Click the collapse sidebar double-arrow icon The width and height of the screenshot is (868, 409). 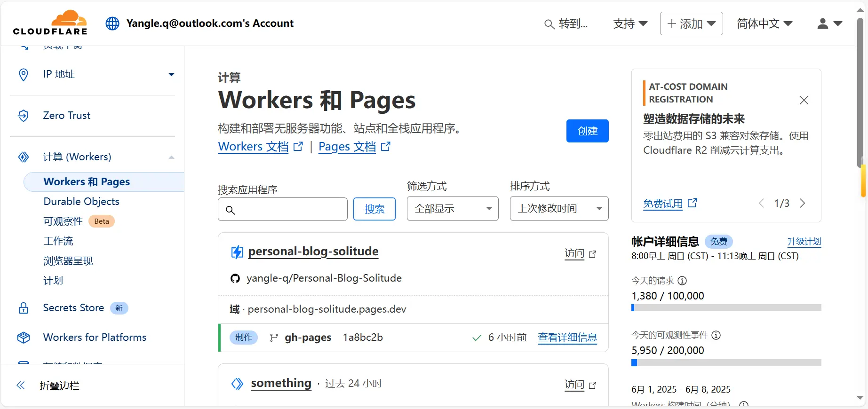[x=21, y=385]
